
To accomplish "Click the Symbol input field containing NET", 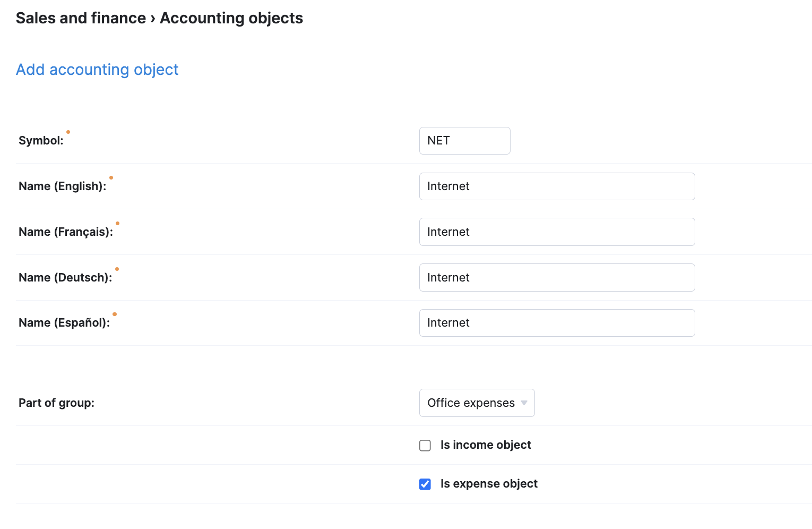I will (x=464, y=141).
